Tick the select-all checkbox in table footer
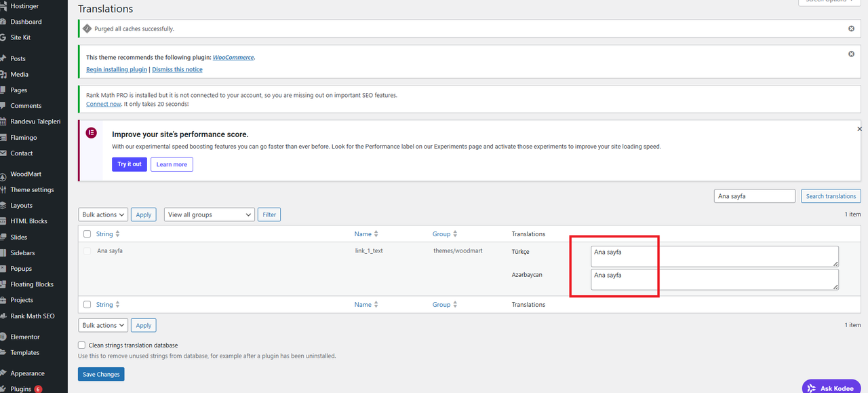The height and width of the screenshot is (393, 868). pyautogui.click(x=87, y=305)
